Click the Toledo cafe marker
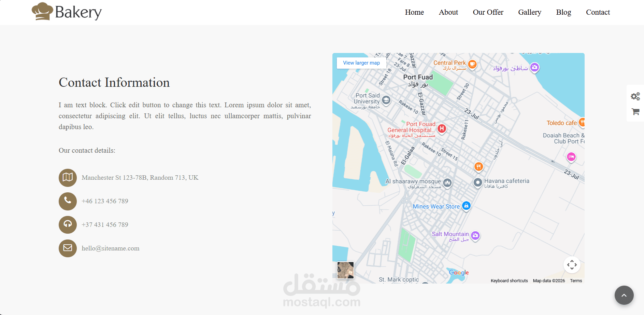Viewport: 644px width, 315px height. pyautogui.click(x=582, y=122)
